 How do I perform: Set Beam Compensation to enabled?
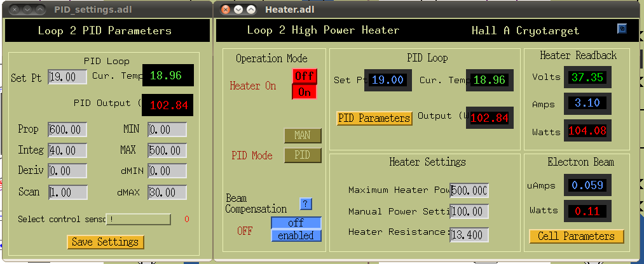tap(296, 235)
